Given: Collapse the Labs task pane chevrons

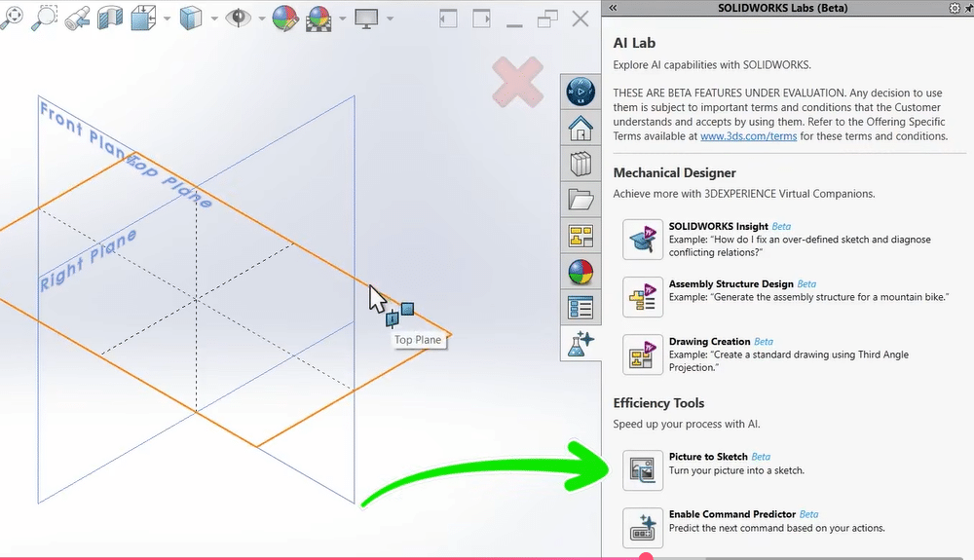Looking at the screenshot, I should click(x=613, y=8).
